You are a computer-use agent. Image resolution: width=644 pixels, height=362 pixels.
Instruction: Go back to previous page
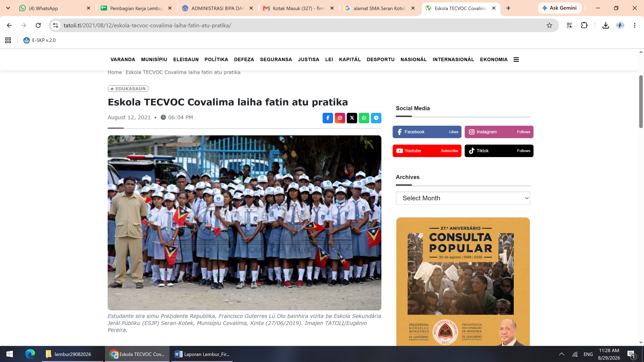tap(9, 25)
